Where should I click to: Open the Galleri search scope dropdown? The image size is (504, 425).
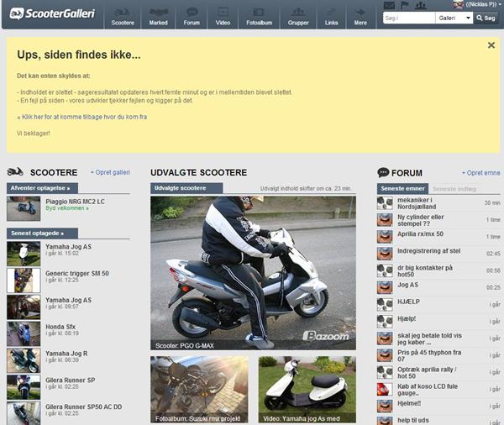point(454,18)
